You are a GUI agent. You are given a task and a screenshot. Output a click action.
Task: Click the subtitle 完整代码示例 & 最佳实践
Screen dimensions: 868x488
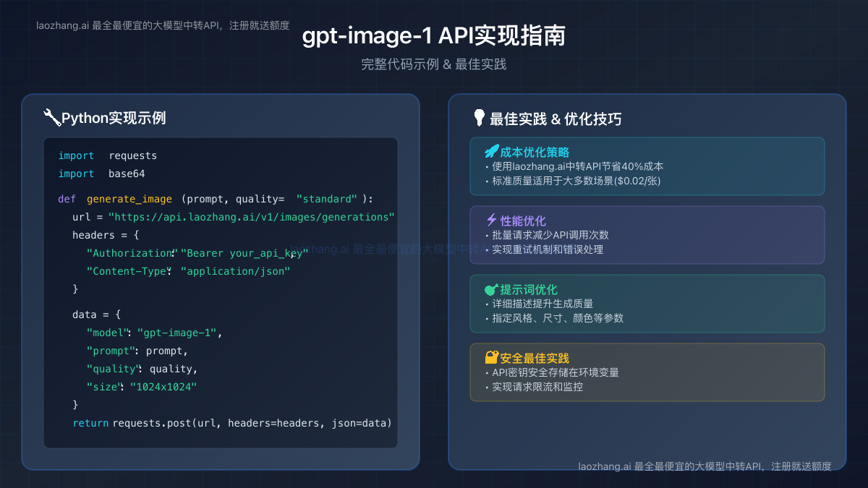(434, 64)
